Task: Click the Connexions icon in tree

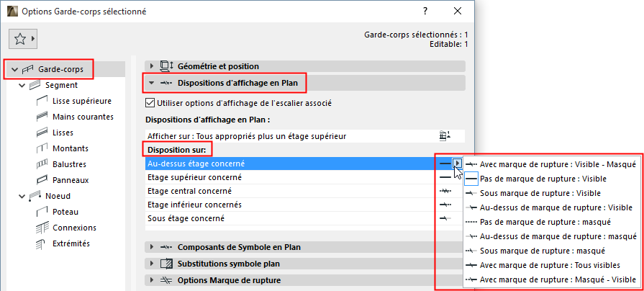Action: (x=41, y=228)
